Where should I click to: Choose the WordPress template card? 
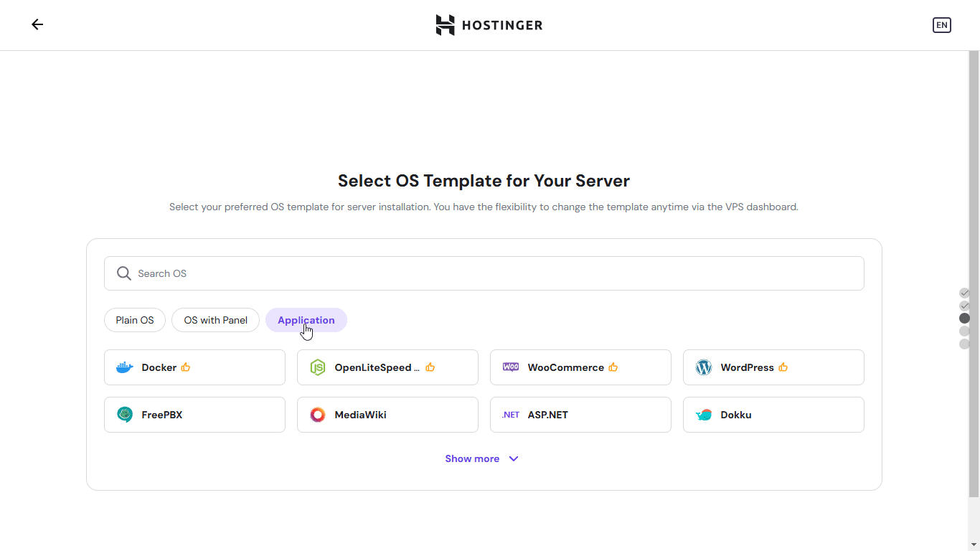(773, 367)
